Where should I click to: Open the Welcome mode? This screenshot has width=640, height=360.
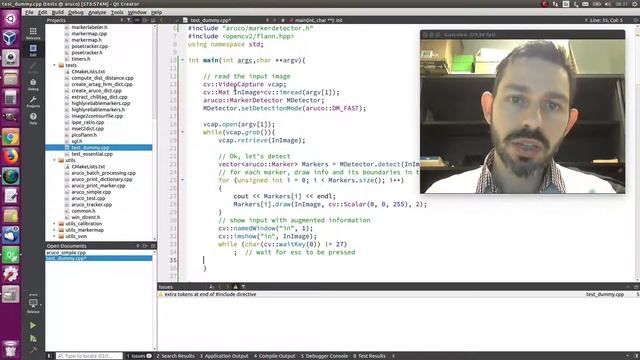tap(33, 33)
